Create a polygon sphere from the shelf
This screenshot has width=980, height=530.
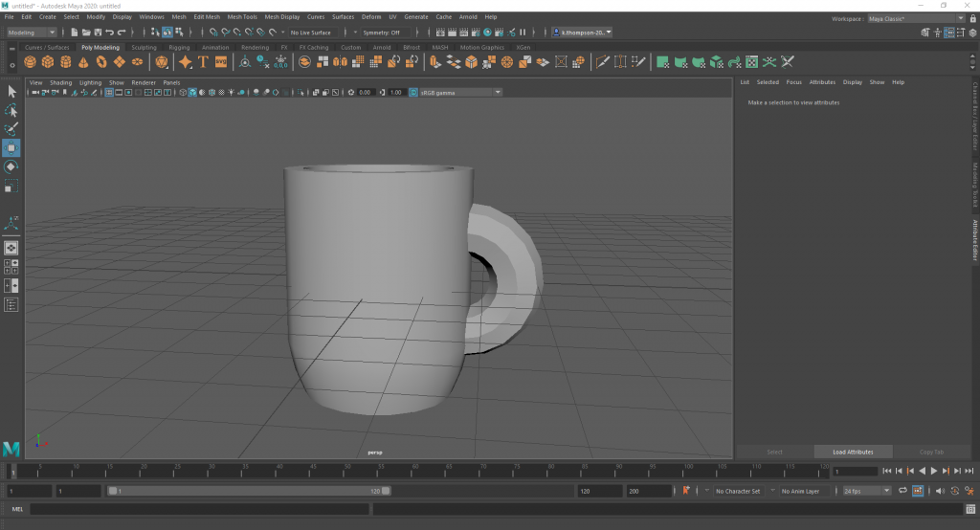point(31,62)
